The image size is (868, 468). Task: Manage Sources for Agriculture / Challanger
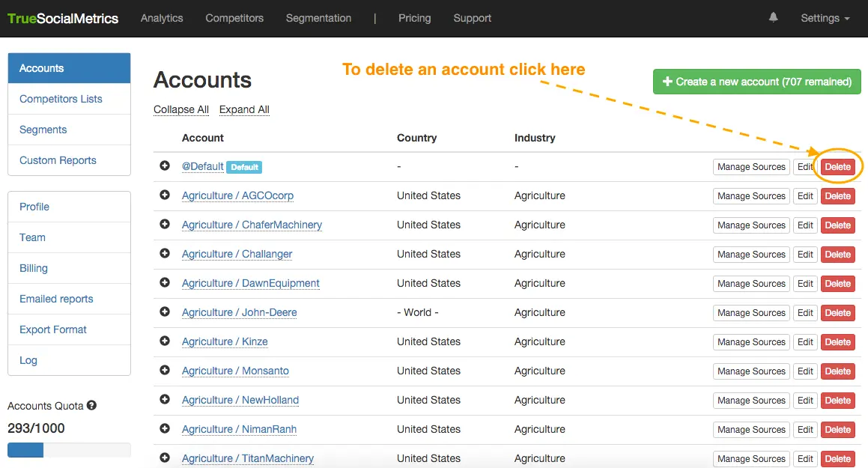[750, 255]
